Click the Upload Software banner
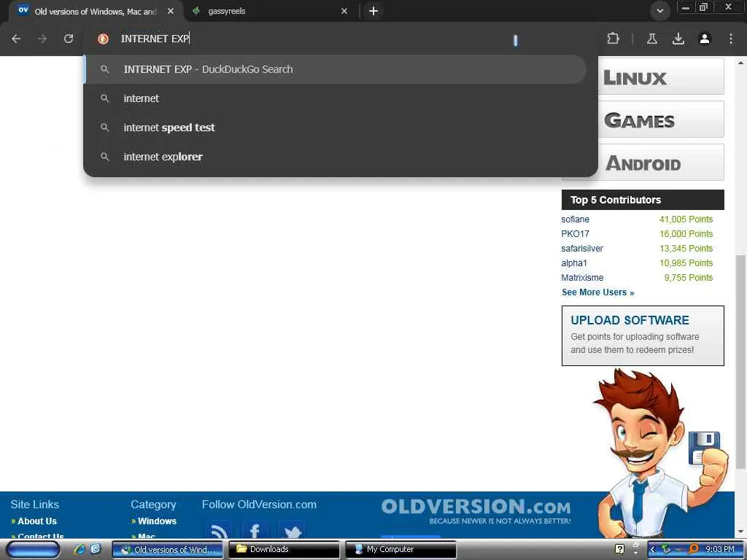 point(643,335)
